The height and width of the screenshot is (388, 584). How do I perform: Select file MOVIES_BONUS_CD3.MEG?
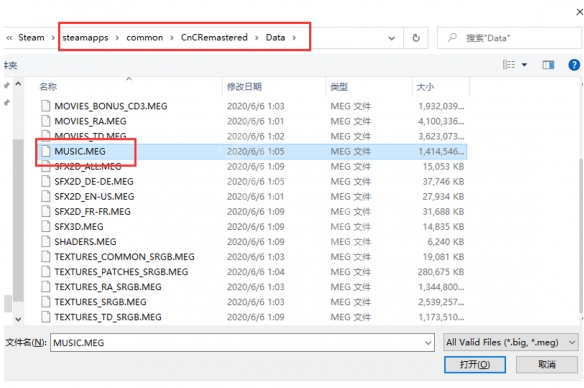coord(111,106)
